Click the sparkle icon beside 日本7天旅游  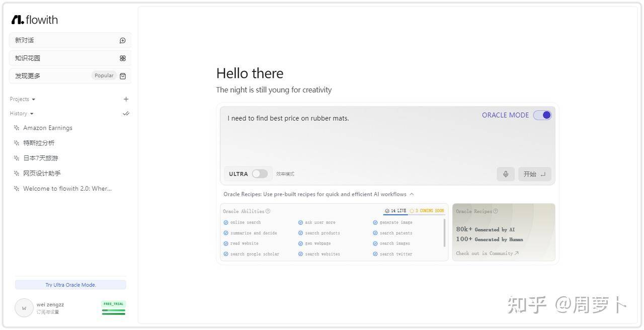coord(17,158)
